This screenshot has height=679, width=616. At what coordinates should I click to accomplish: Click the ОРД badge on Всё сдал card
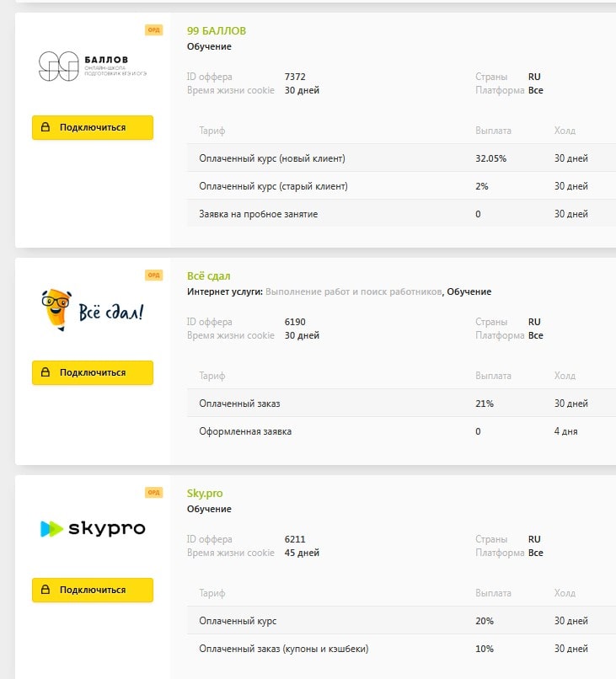click(x=153, y=275)
